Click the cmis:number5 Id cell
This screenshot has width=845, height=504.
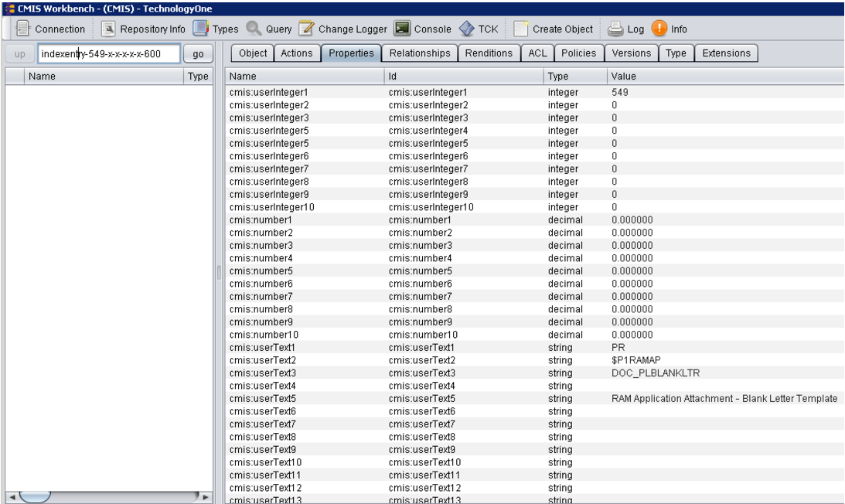[x=421, y=271]
